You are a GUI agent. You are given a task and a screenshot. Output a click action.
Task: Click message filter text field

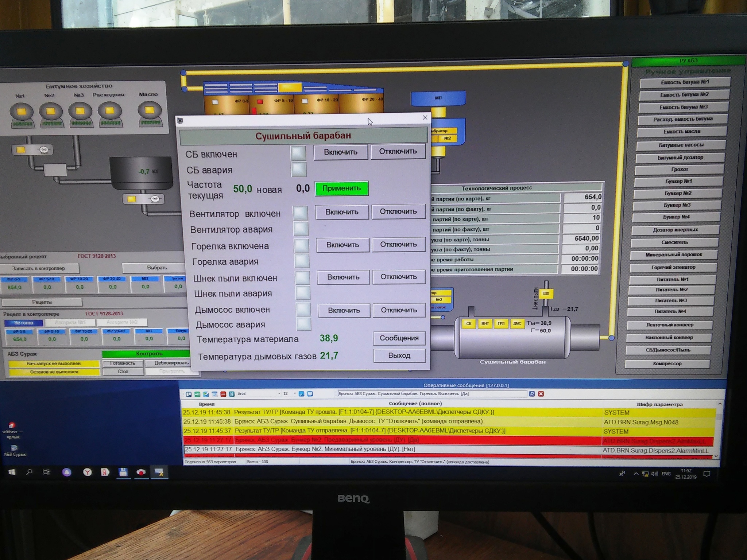click(432, 394)
